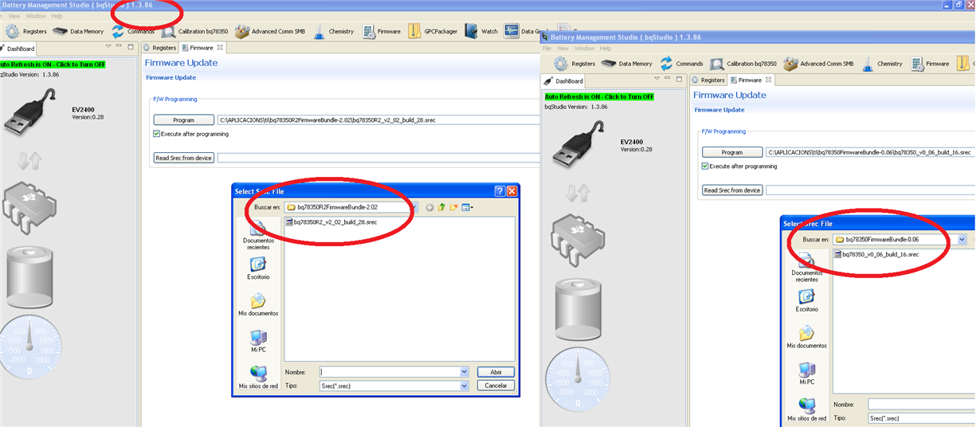
Task: Click Program button in bq78350R2_v2_02 window
Action: click(183, 120)
